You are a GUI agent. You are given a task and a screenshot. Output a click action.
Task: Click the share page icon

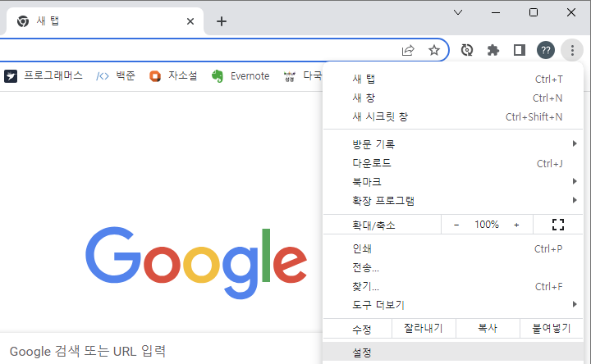408,50
